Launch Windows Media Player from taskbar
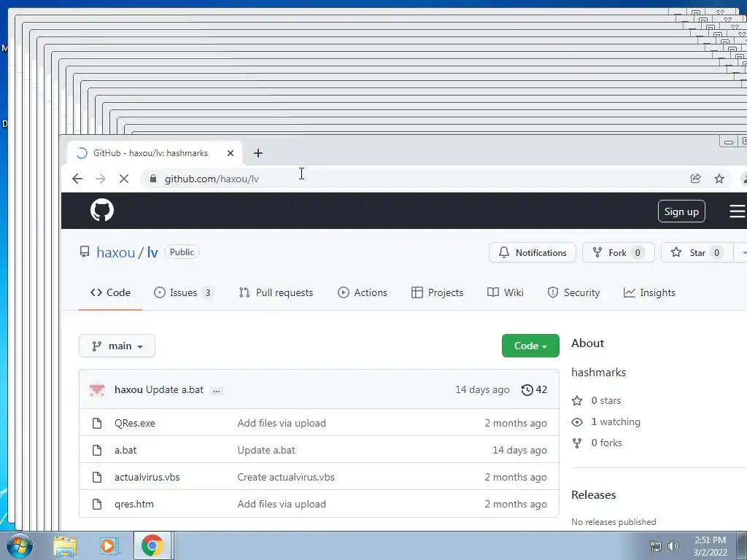The image size is (747, 560). click(109, 546)
